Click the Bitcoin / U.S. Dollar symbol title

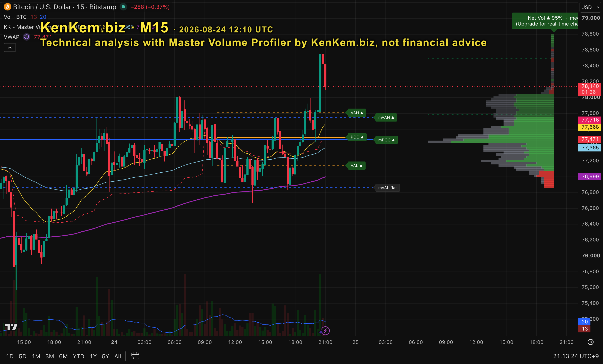(65, 7)
